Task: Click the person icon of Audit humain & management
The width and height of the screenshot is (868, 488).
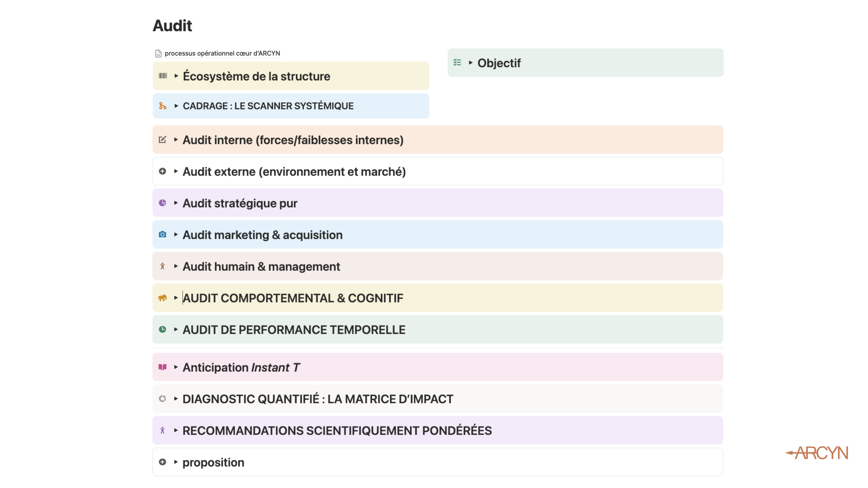Action: click(x=163, y=267)
